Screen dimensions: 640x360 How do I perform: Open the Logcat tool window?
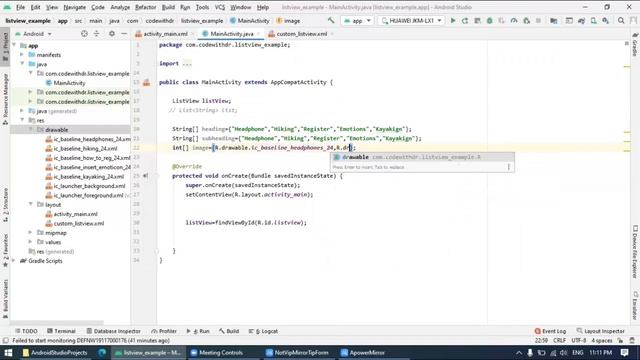point(263,331)
